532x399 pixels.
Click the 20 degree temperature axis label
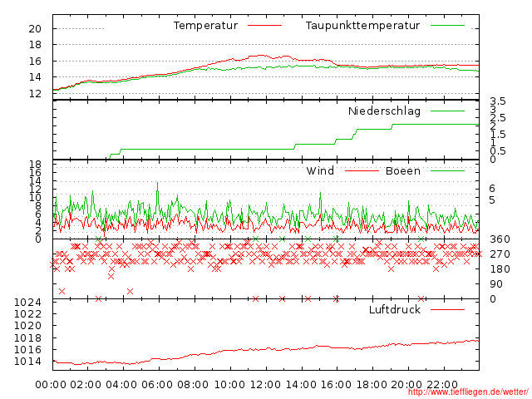35,29
